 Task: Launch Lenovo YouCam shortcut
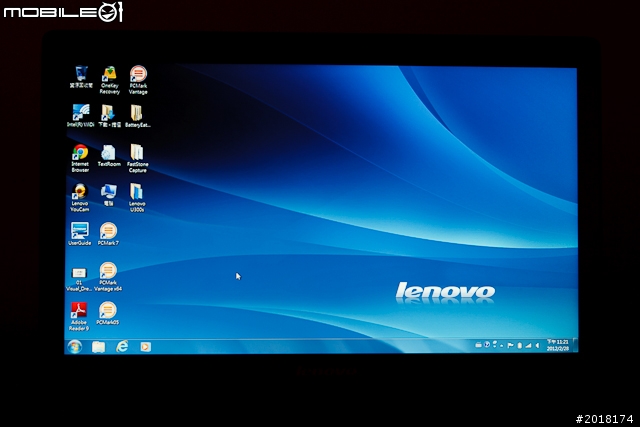click(x=80, y=198)
